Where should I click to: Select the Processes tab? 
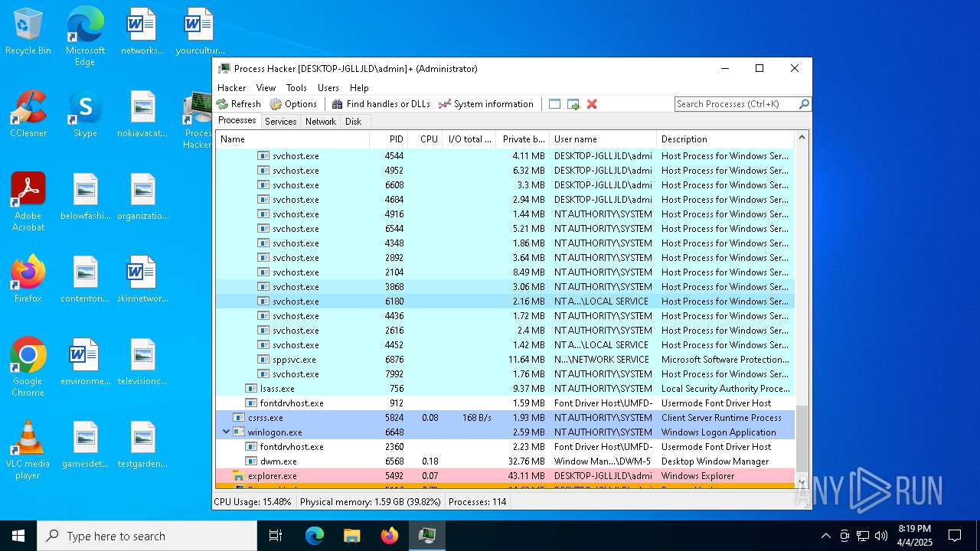(x=237, y=121)
